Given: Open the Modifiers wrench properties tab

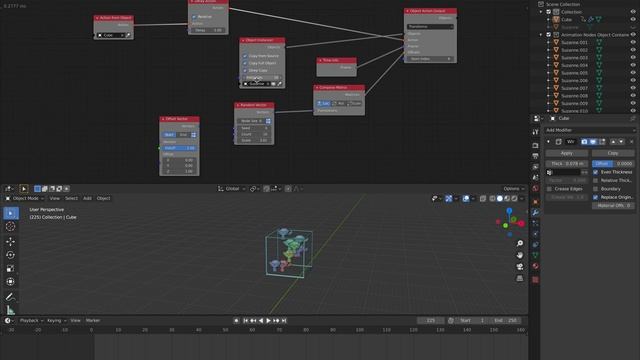Looking at the screenshot, I should 536,212.
